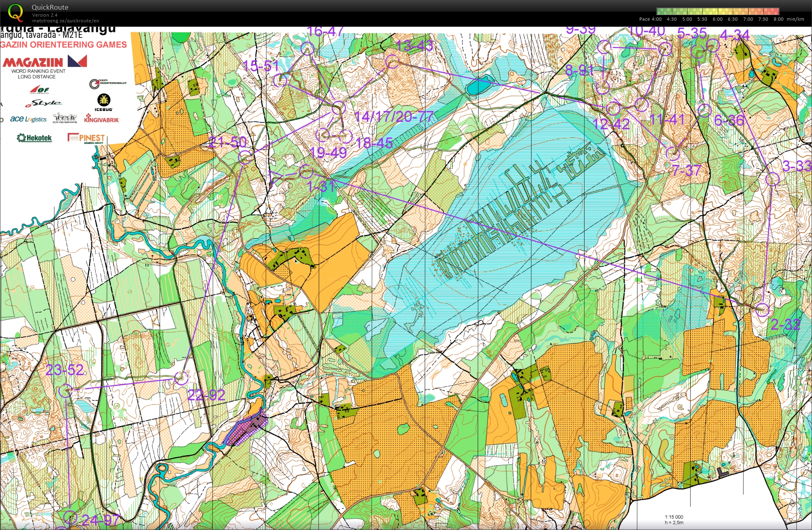Click the T-Style logo
Screen dimensions: 812x530
click(x=43, y=104)
